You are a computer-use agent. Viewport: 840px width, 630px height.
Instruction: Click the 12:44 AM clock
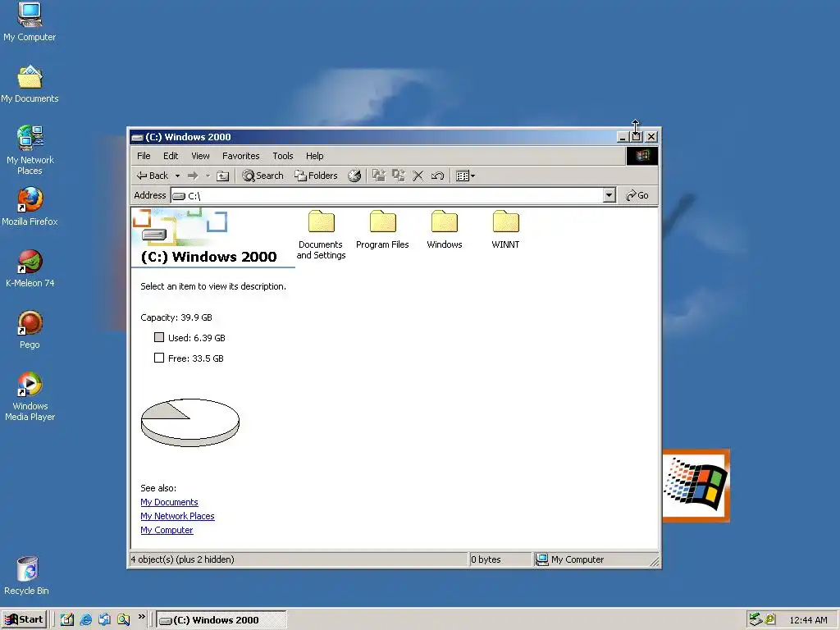point(808,620)
